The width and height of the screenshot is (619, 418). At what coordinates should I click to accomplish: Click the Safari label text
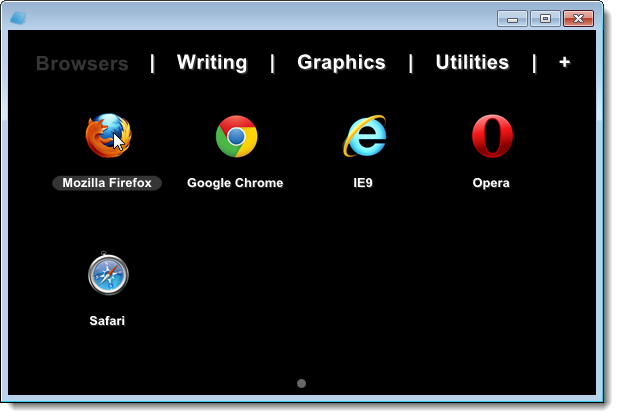pos(107,321)
